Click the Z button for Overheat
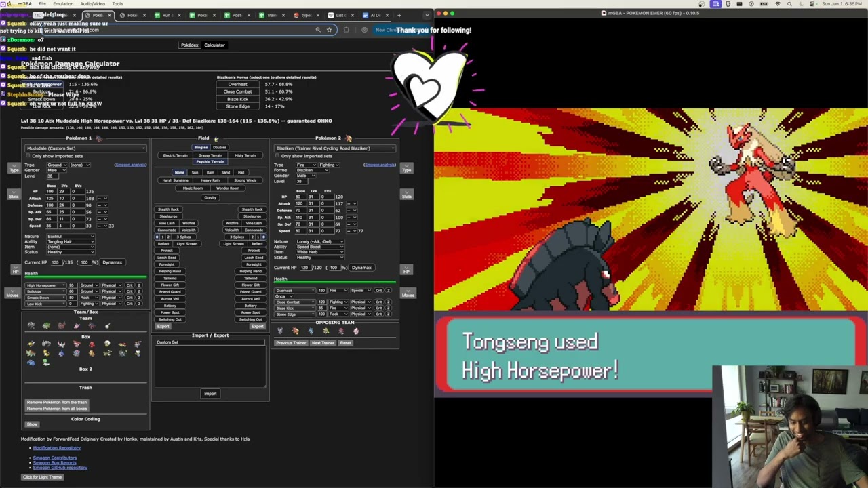Image resolution: width=868 pixels, height=488 pixels. coord(388,290)
